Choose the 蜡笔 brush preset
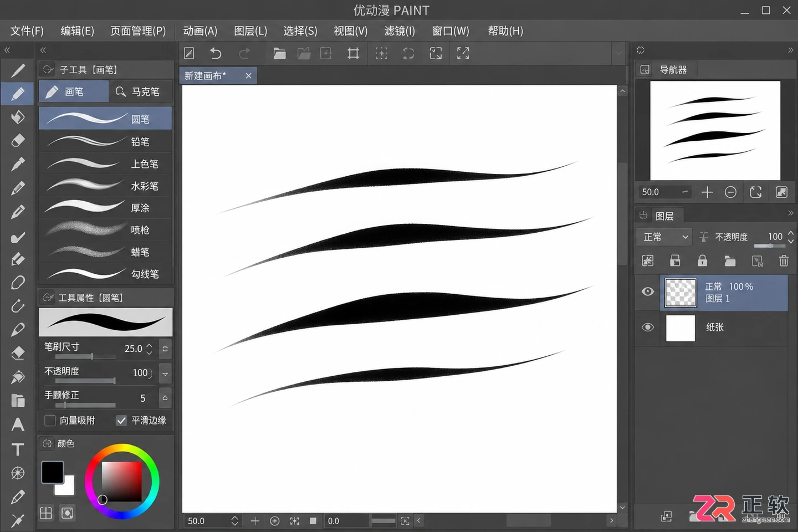The image size is (798, 532). (105, 252)
